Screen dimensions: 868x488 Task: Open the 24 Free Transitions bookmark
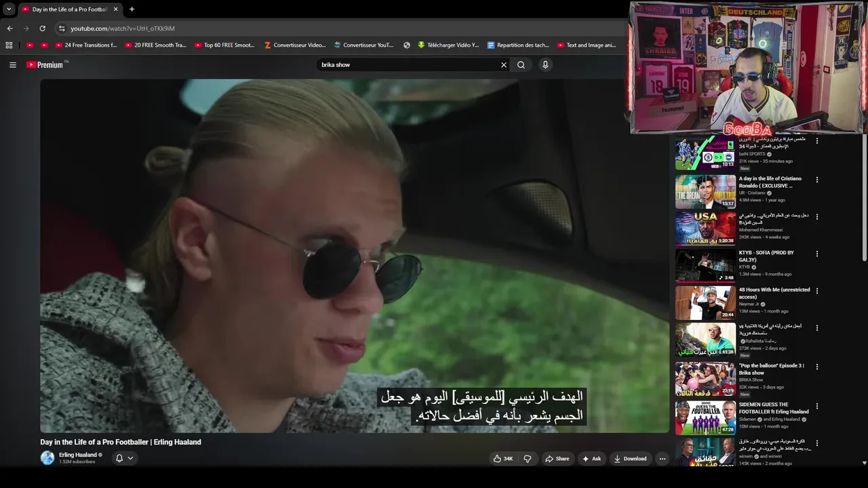click(x=85, y=45)
